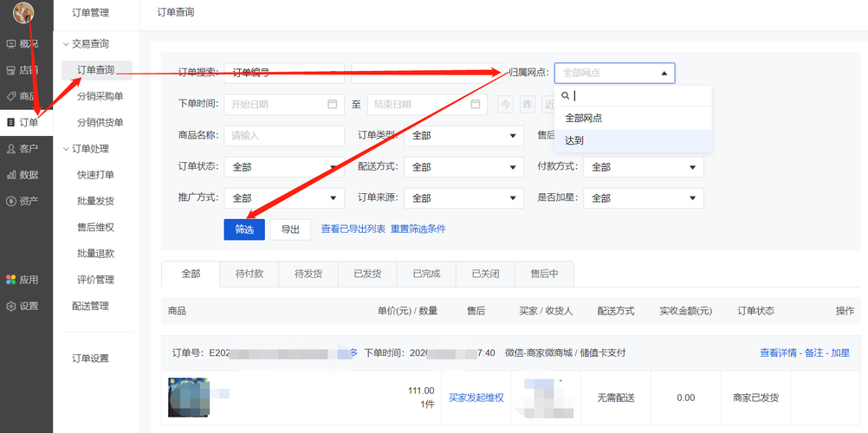Image resolution: width=868 pixels, height=433 pixels.
Task: Focus the 商品名称 input field
Action: pyautogui.click(x=284, y=136)
